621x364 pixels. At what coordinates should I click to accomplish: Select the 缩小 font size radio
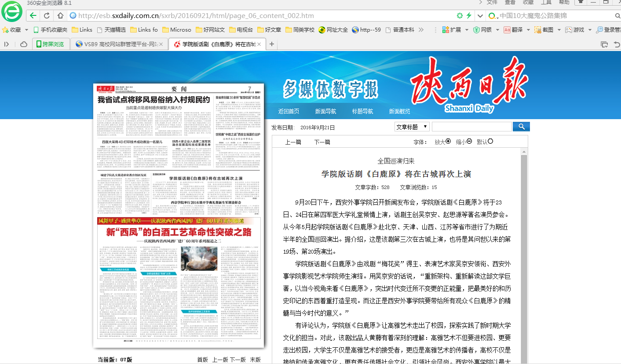click(469, 141)
